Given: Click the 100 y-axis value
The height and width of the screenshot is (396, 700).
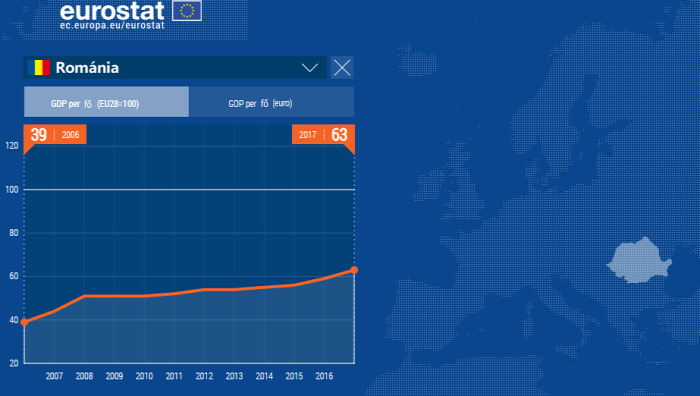Looking at the screenshot, I should [x=12, y=190].
